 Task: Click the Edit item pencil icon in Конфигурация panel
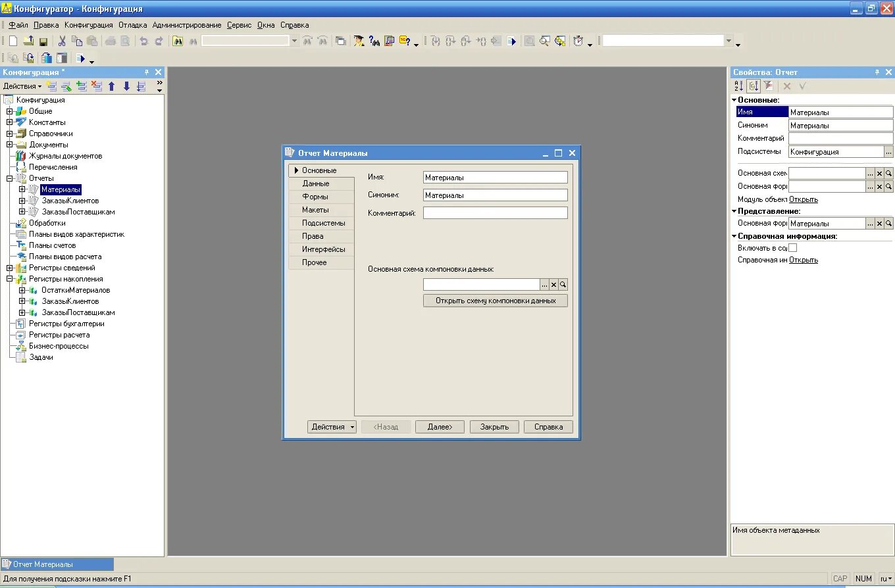point(66,86)
